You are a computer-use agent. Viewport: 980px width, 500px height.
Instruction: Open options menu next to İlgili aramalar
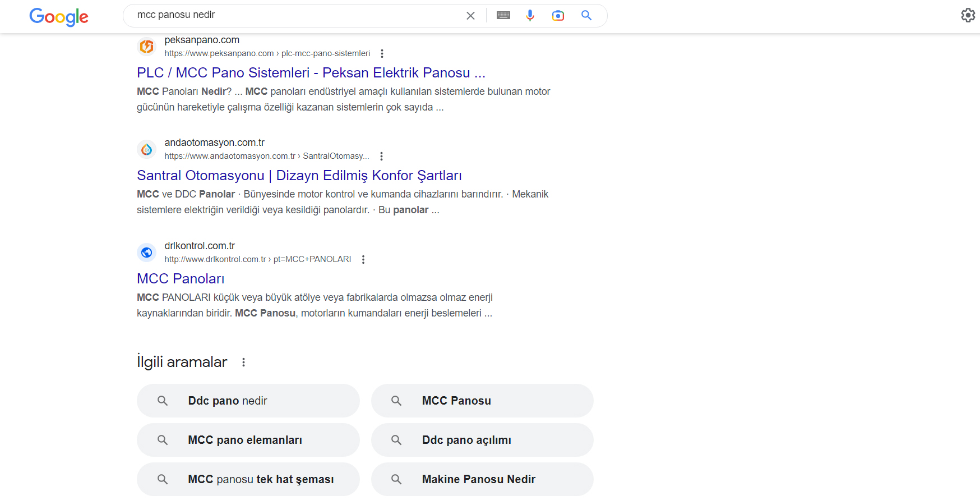coord(243,363)
